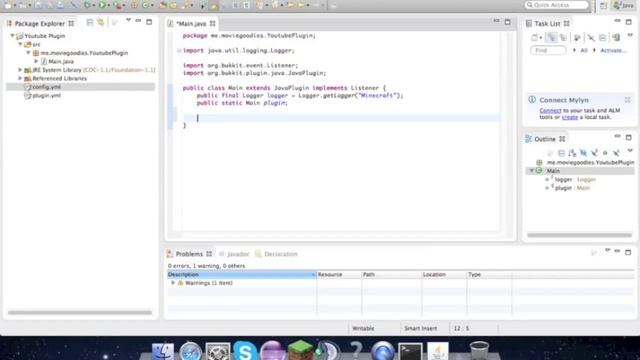Viewport: 640px width, 360px height.
Task: Select the Outline view tab
Action: (545, 139)
